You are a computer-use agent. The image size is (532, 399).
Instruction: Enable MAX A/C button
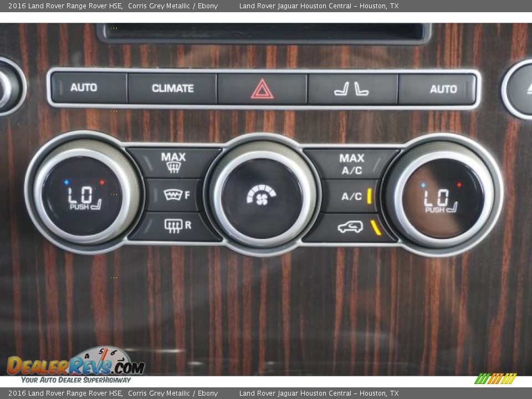351,164
